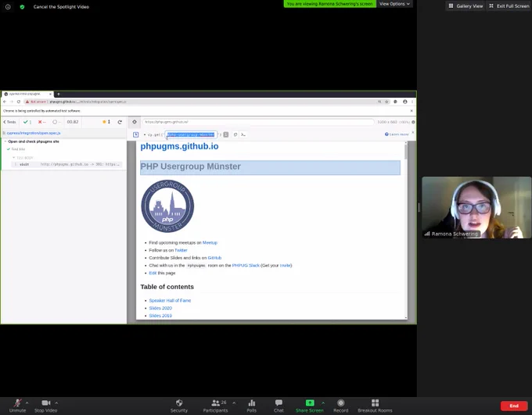532x415 pixels.
Task: Open Learn more help link
Action: pyautogui.click(x=397, y=134)
